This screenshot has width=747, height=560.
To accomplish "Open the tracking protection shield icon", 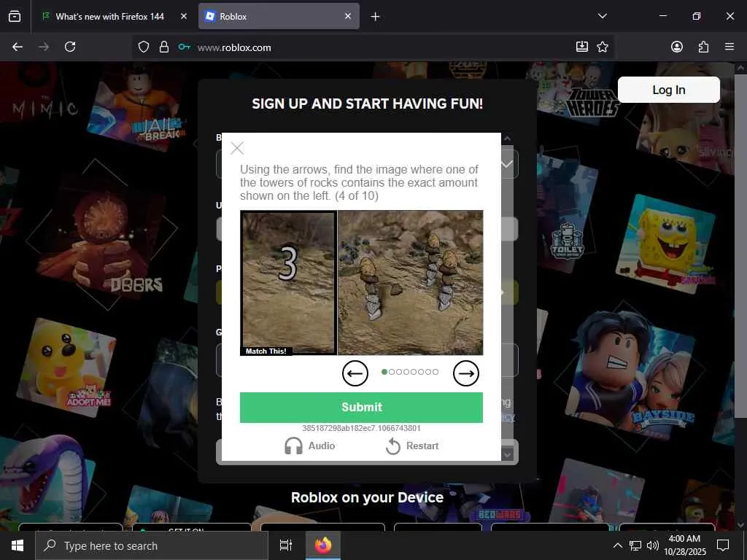I will (144, 47).
